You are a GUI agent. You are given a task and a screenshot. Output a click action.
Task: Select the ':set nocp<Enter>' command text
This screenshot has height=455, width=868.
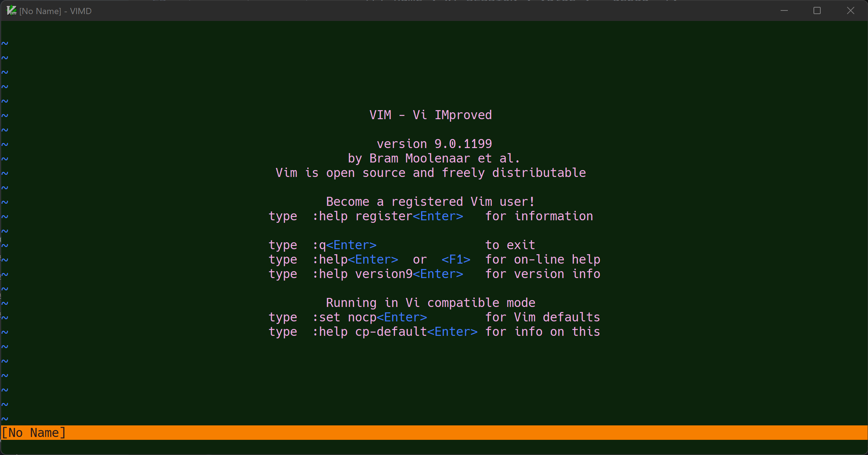(x=369, y=317)
